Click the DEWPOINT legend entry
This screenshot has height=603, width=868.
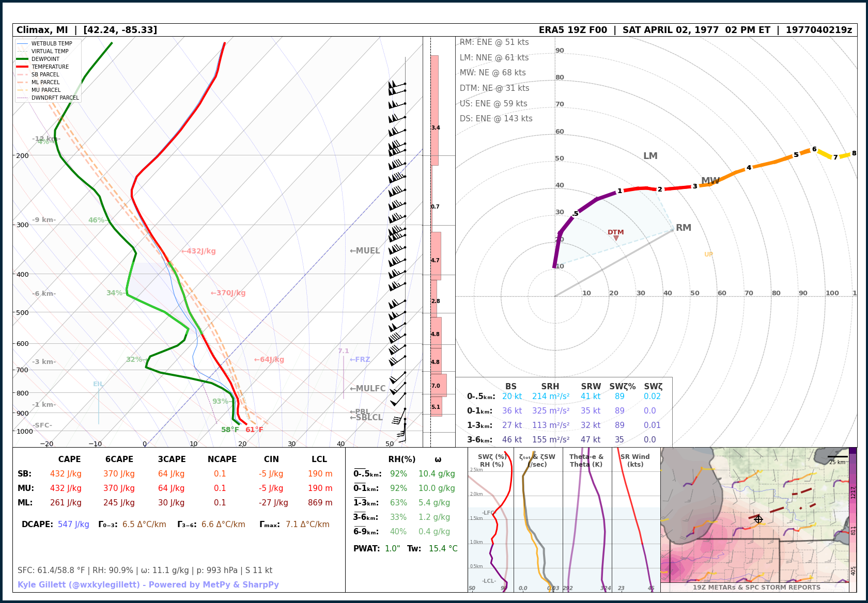coord(45,59)
